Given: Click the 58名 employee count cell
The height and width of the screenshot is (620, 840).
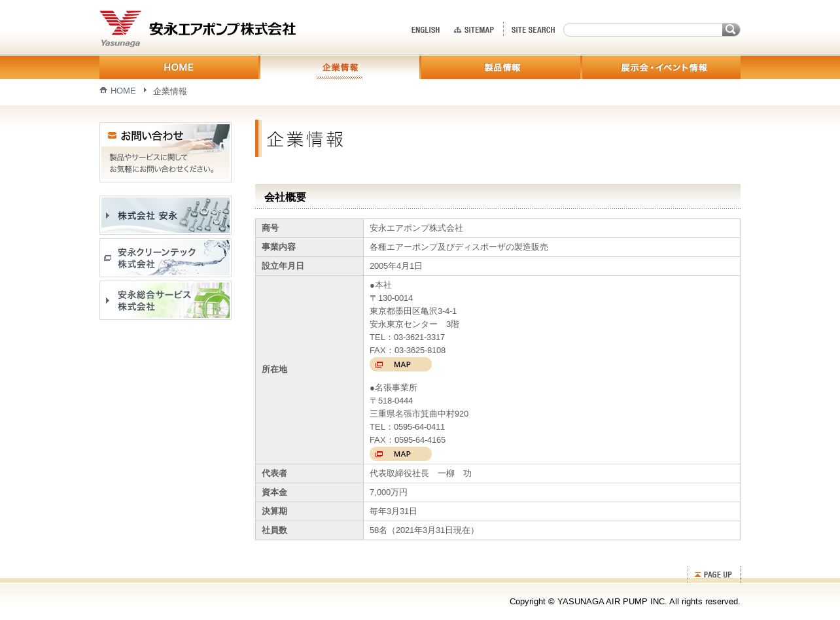Looking at the screenshot, I should [551, 530].
